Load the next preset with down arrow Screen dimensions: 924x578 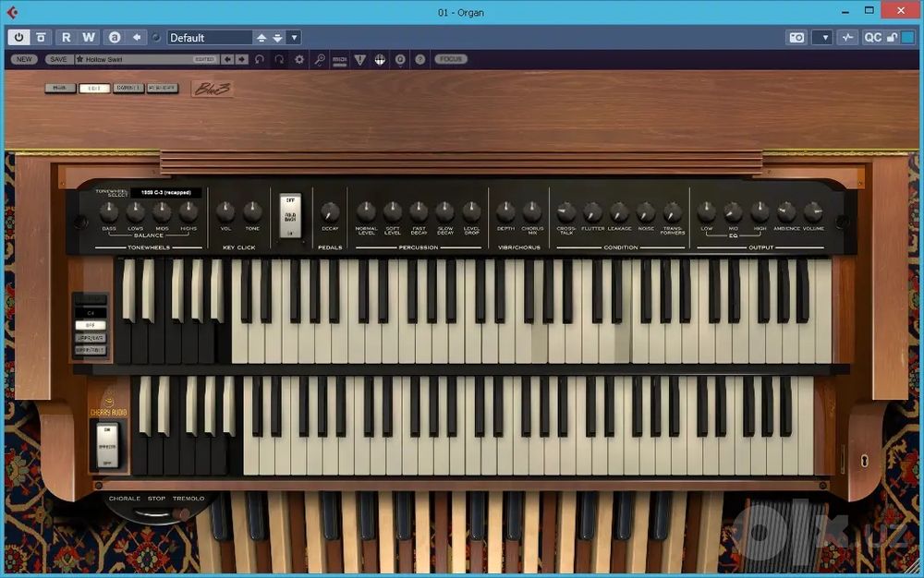277,38
